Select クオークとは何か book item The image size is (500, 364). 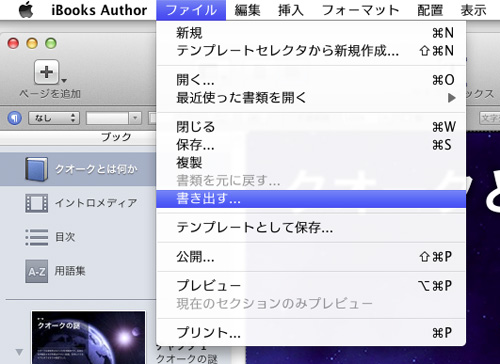coord(78,169)
